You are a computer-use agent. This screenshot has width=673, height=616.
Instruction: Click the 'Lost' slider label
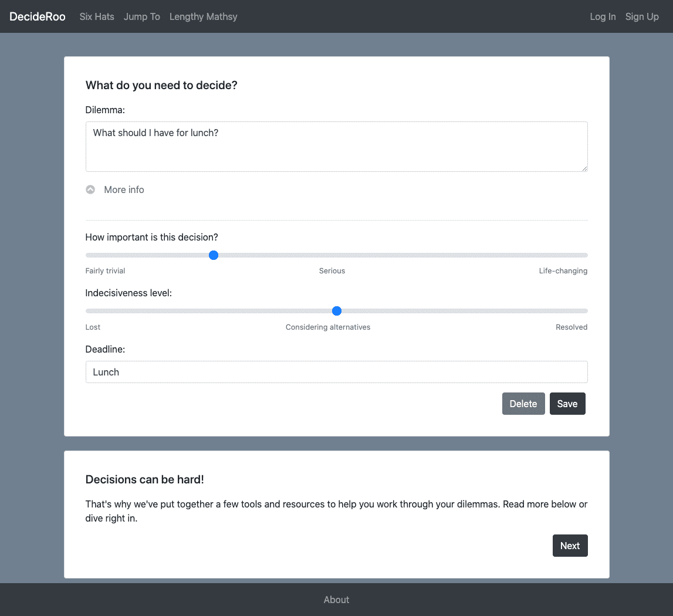[x=93, y=327]
